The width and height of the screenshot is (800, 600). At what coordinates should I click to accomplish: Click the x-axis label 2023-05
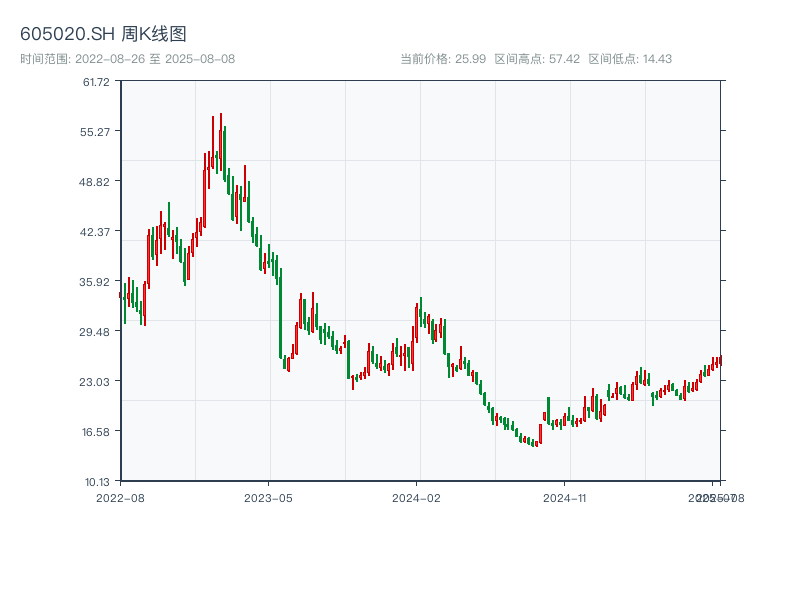[268, 498]
